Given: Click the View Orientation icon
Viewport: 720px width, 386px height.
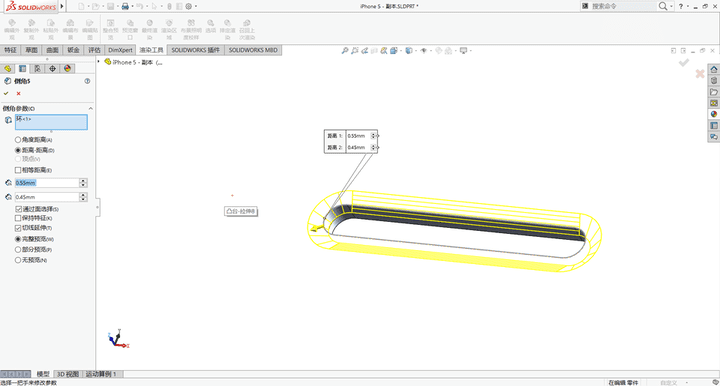Looking at the screenshot, I should [394, 51].
